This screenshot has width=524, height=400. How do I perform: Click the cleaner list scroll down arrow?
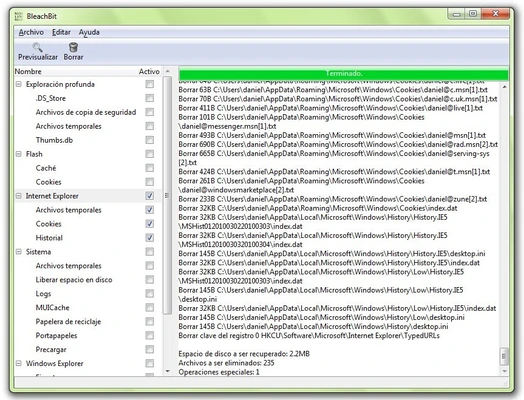[168, 371]
